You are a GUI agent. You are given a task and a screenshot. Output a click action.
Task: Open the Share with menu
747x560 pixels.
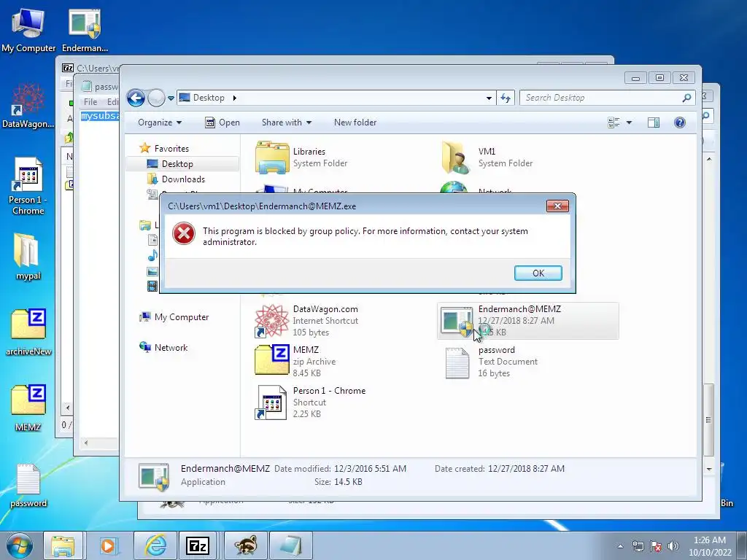pyautogui.click(x=286, y=122)
